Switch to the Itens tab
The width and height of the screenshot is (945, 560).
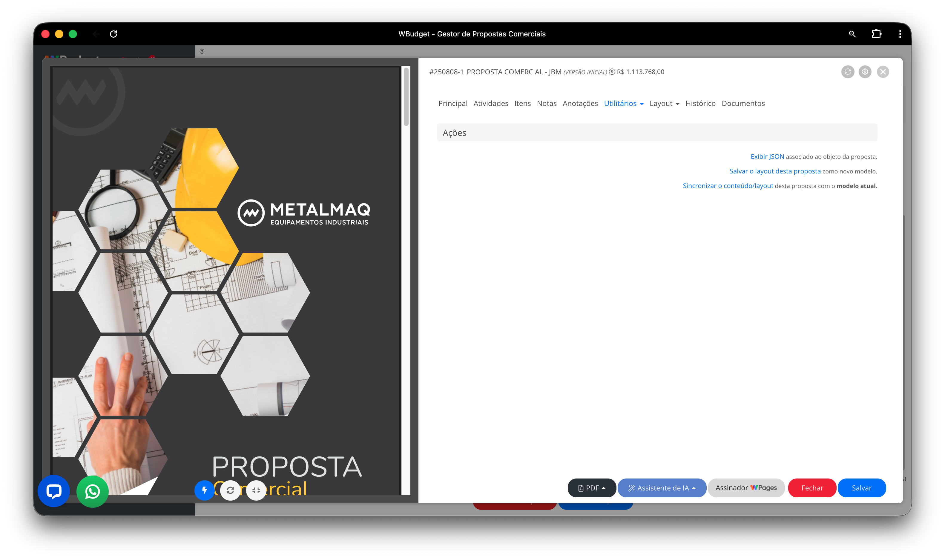522,103
